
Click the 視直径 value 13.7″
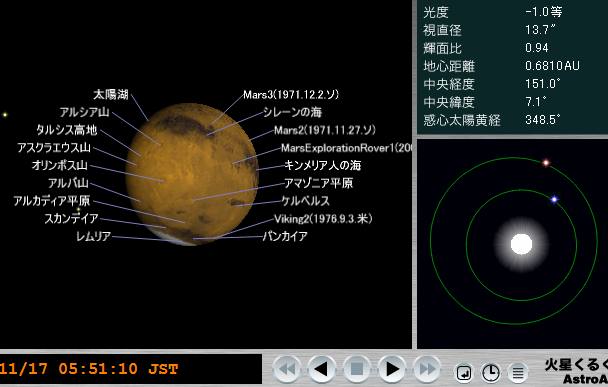(540, 30)
